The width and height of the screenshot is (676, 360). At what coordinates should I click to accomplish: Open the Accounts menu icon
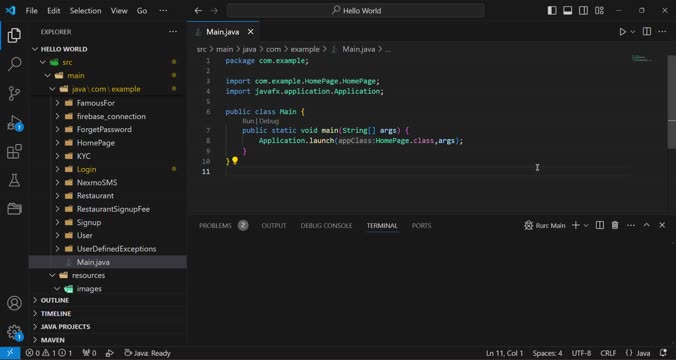pos(14,303)
